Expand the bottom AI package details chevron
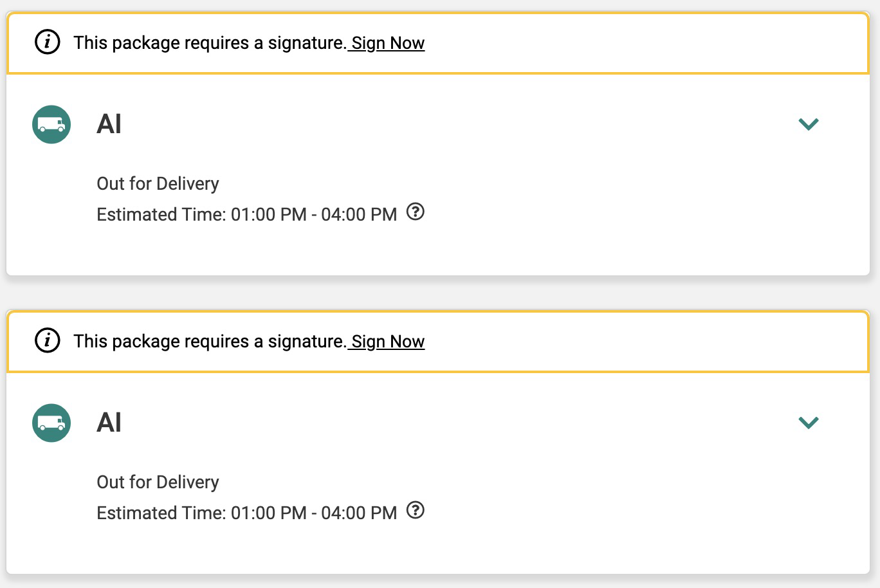880x588 pixels. click(x=808, y=423)
